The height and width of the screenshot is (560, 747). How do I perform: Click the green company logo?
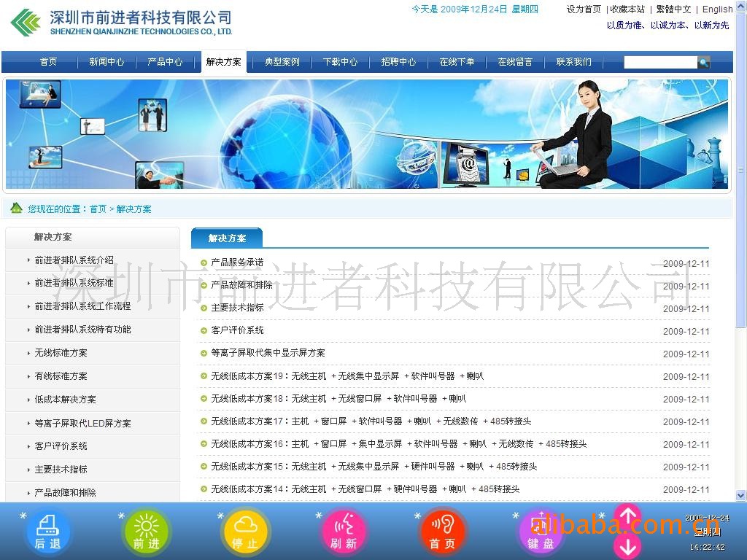(x=26, y=23)
